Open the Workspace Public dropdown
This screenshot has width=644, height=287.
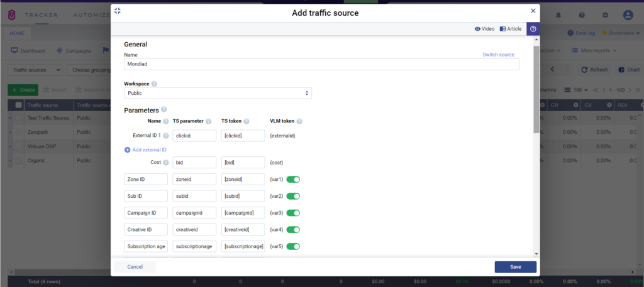pos(218,93)
